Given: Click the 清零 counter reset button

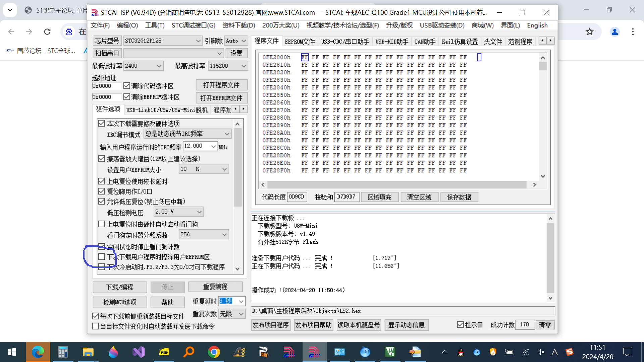Looking at the screenshot, I should click(545, 325).
